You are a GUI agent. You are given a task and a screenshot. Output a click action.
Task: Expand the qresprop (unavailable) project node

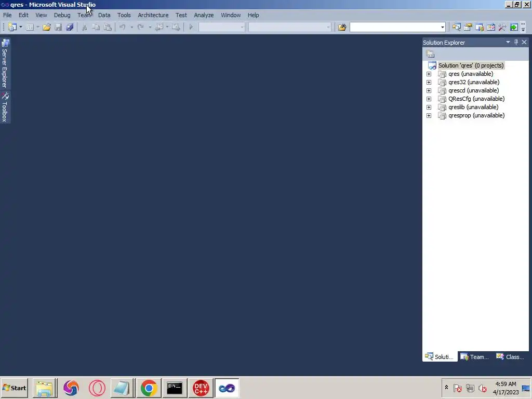pos(429,115)
